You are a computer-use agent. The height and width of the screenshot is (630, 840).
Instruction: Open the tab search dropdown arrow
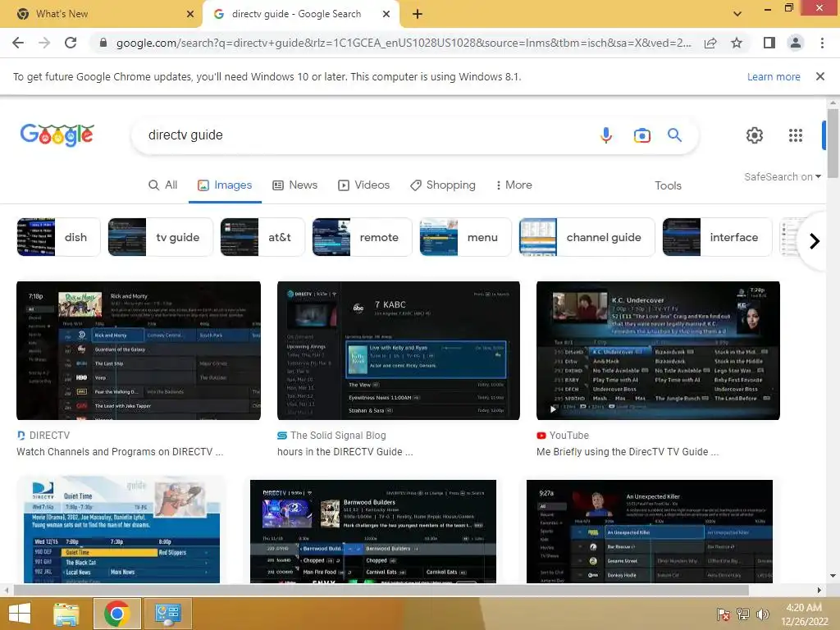[737, 14]
